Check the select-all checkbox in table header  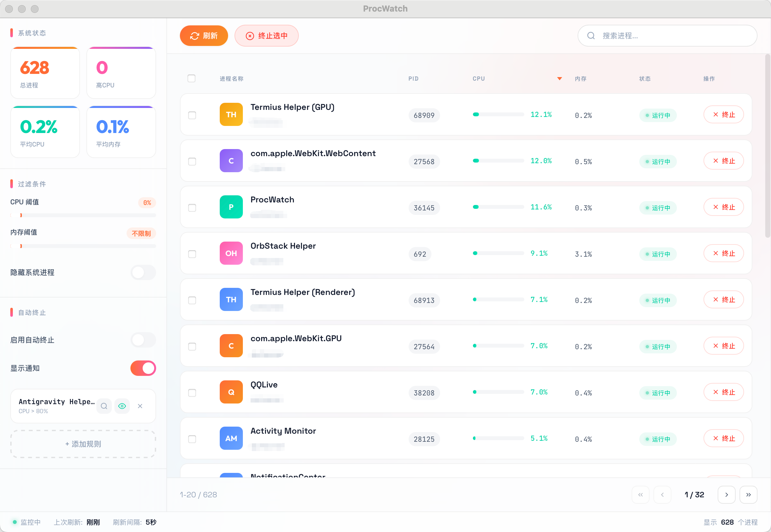coord(191,78)
